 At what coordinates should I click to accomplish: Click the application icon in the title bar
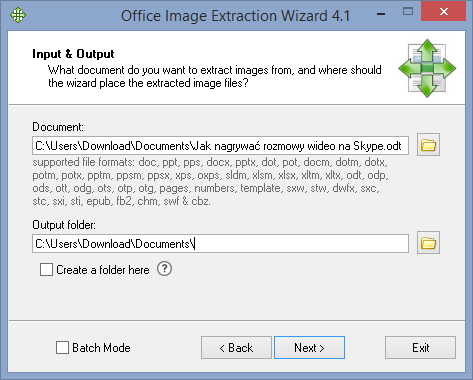click(18, 15)
